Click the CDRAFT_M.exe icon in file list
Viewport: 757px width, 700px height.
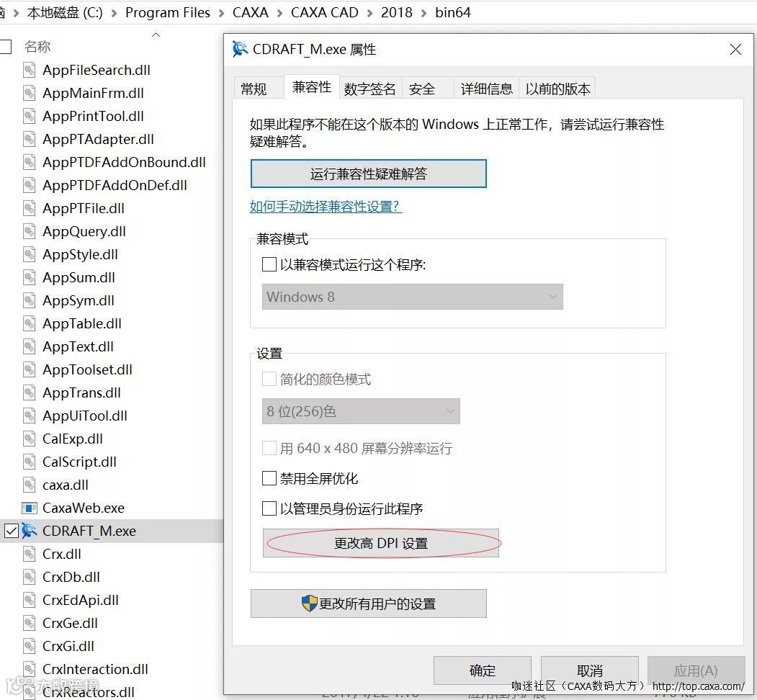click(x=30, y=531)
